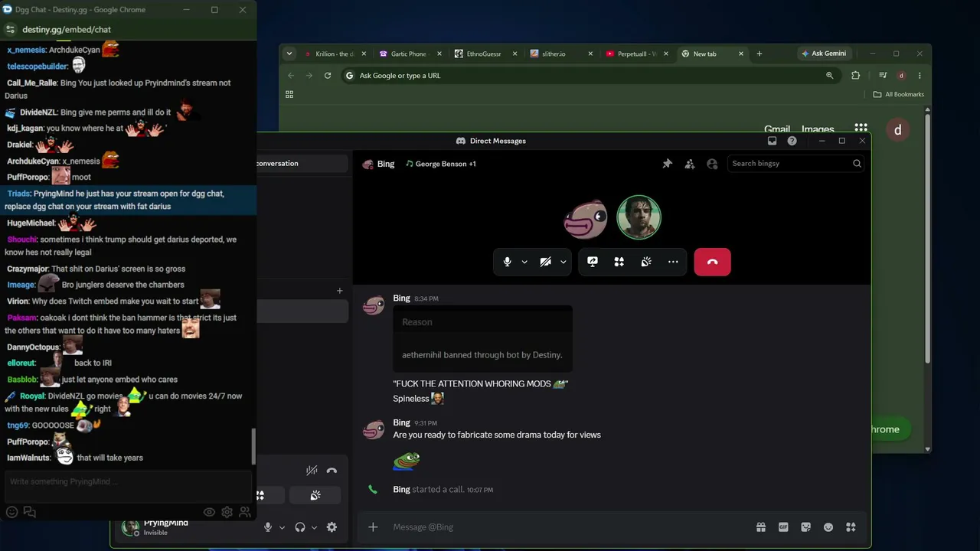This screenshot has height=551, width=980.
Task: Open the emoji picker in Discord
Action: [828, 527]
